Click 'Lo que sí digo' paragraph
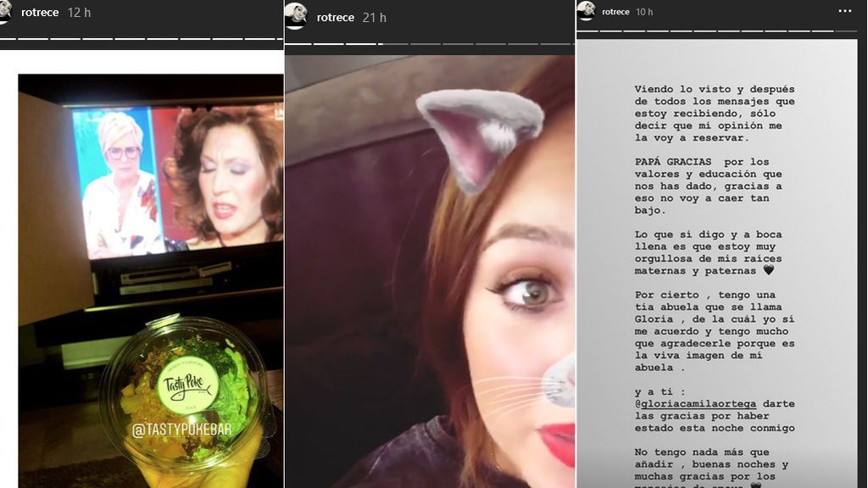 [708, 252]
